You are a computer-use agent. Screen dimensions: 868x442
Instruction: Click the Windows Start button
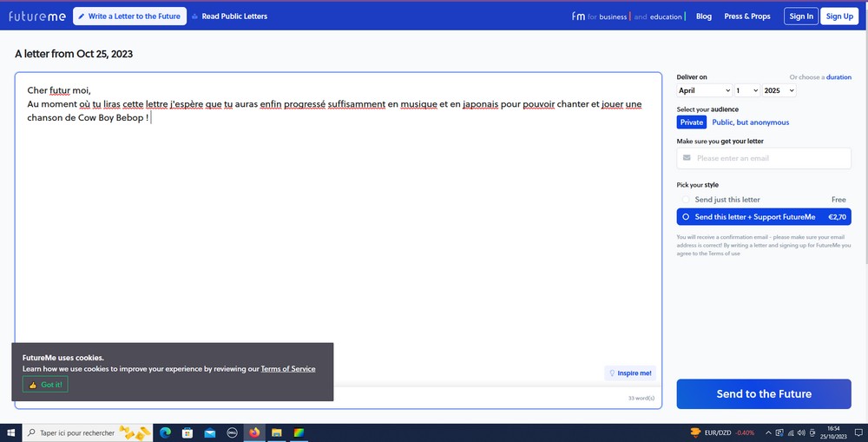pos(10,432)
